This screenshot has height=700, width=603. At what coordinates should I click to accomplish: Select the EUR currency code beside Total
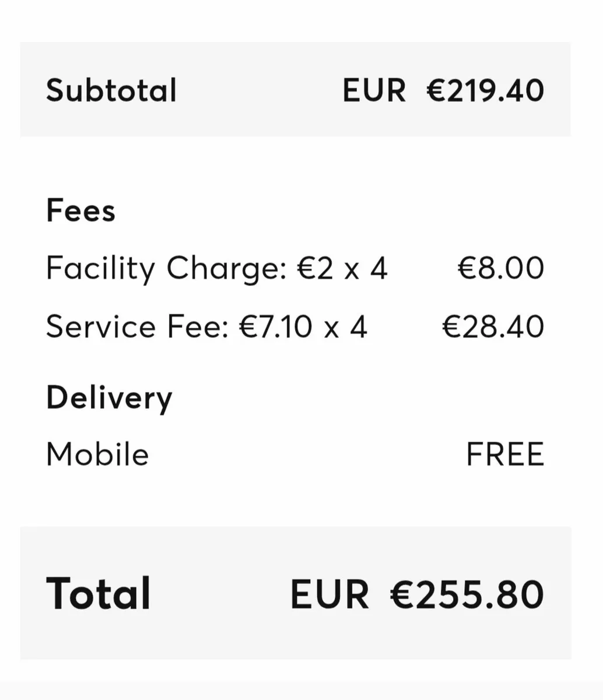click(329, 594)
